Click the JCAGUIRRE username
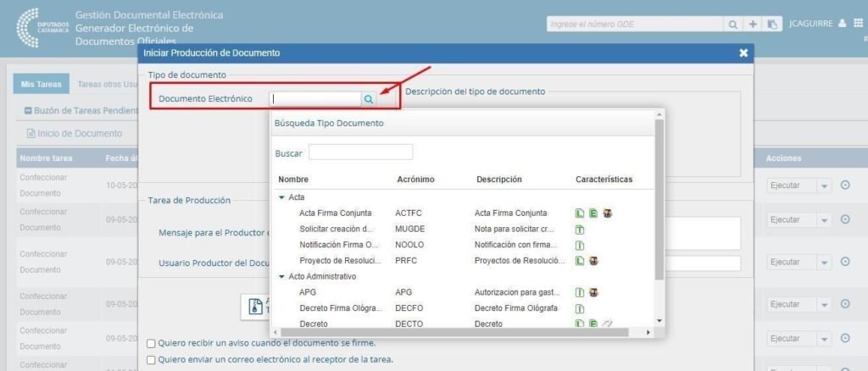 click(x=811, y=23)
